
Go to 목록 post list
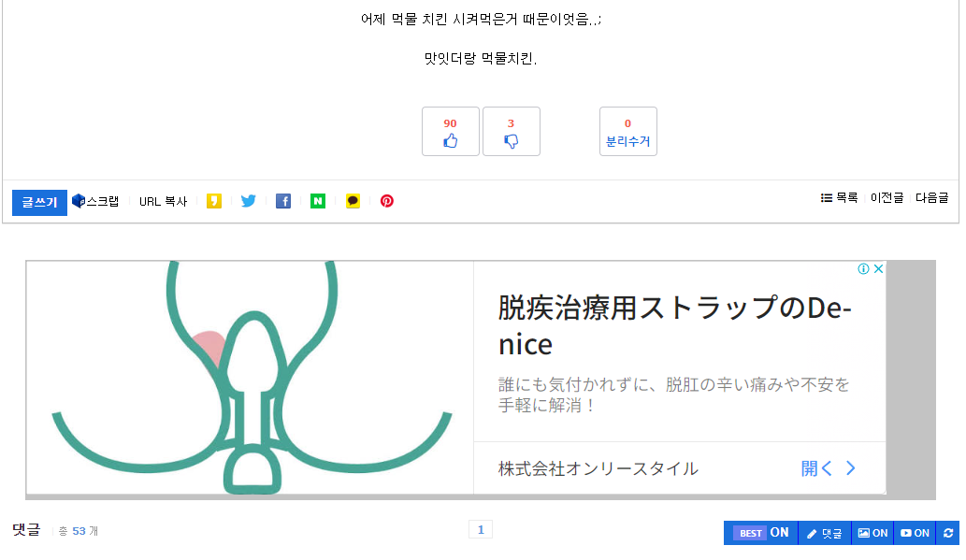tap(839, 198)
